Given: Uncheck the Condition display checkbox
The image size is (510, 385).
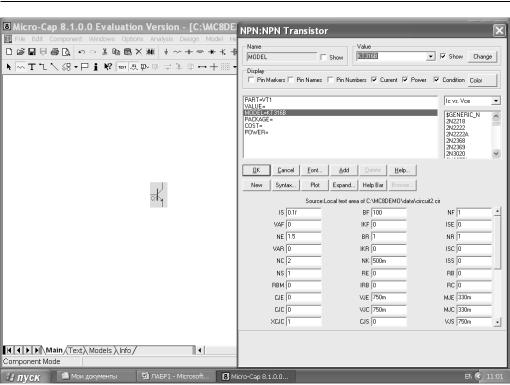Looking at the screenshot, I should click(436, 80).
